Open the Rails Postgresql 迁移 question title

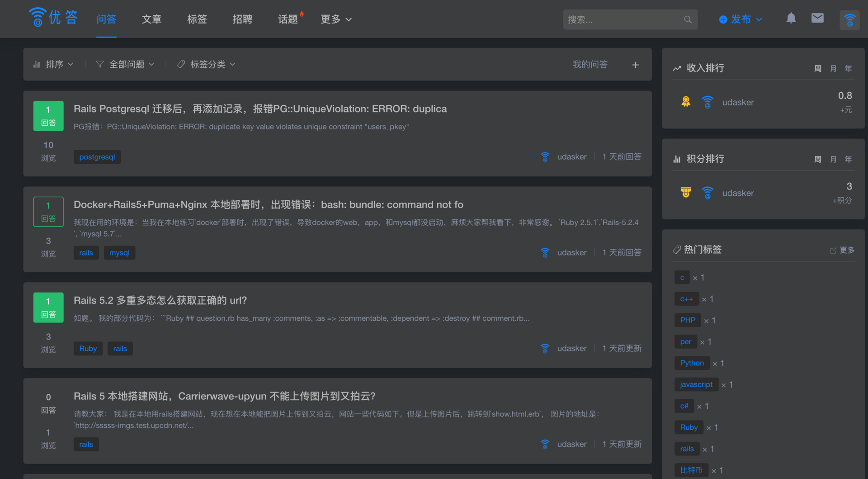tap(260, 109)
